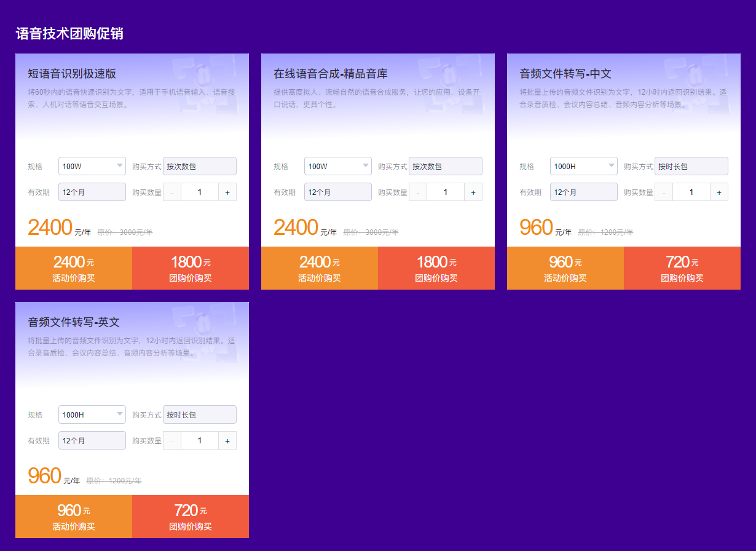The image size is (756, 551).
Task: Click plus stepper on 在线语音合成-精品音库 card
Action: click(x=473, y=192)
